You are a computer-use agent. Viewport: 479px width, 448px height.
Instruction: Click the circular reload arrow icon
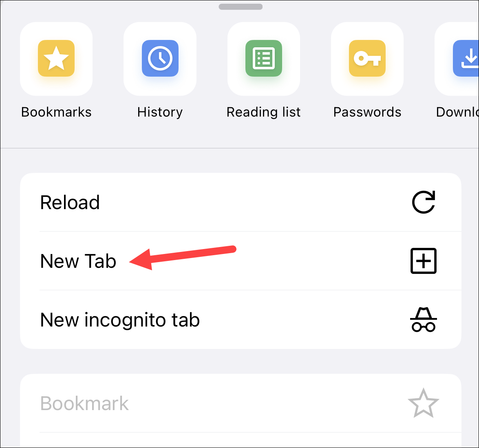[424, 202]
